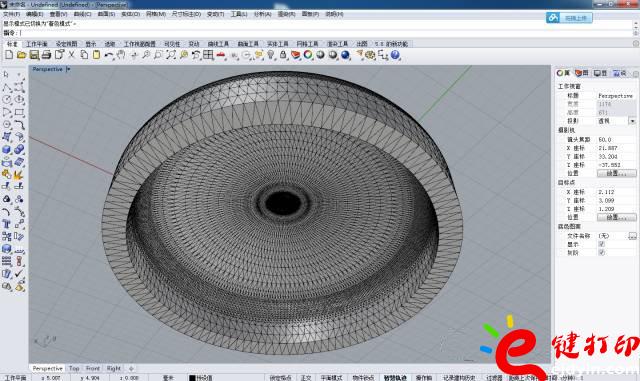640x381 pixels.
Task: Switch to the 曲线工具 toolbar tab
Action: 218,44
